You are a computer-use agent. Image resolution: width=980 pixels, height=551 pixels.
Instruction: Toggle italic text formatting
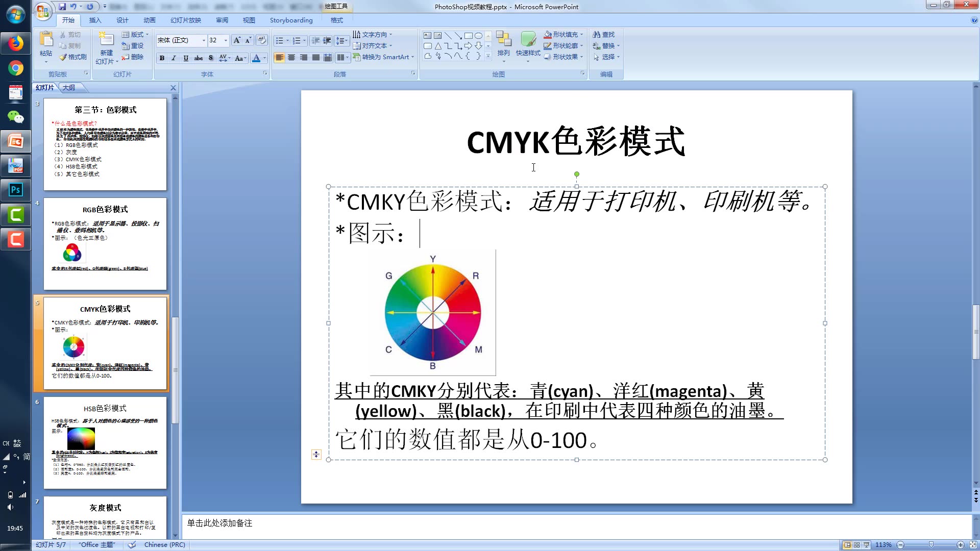point(174,58)
